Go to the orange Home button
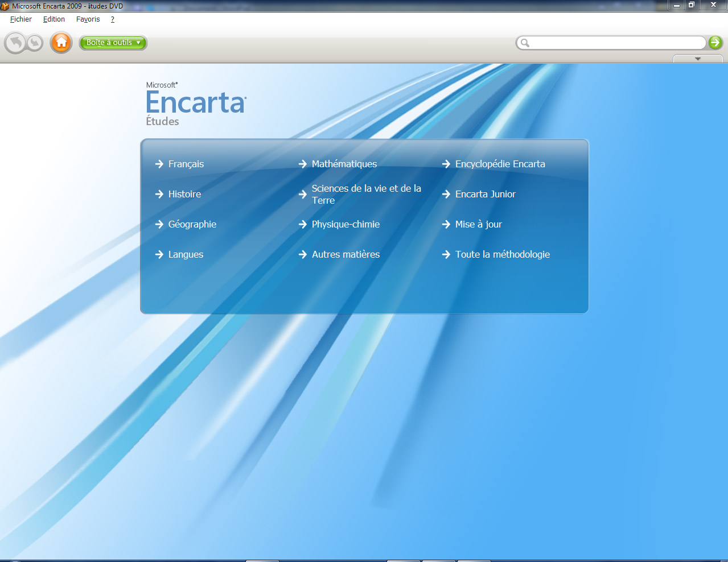Viewport: 728px width, 562px height. (x=61, y=43)
